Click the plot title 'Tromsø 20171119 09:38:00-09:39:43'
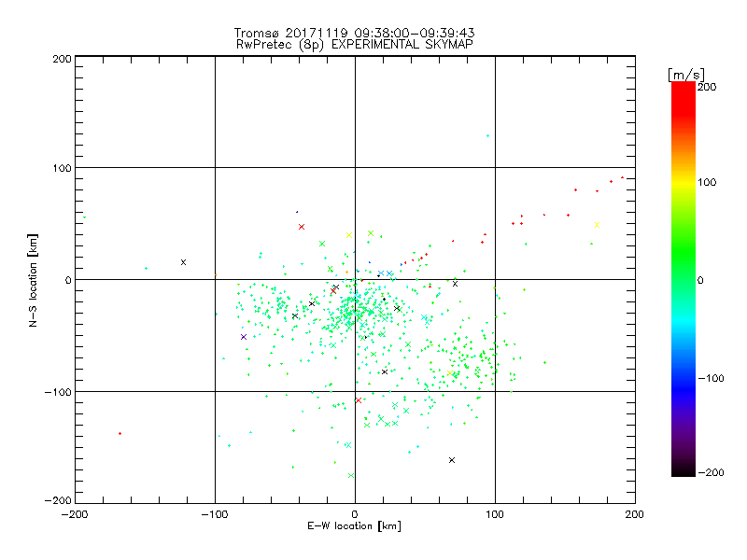The height and width of the screenshot is (560, 747). click(354, 33)
